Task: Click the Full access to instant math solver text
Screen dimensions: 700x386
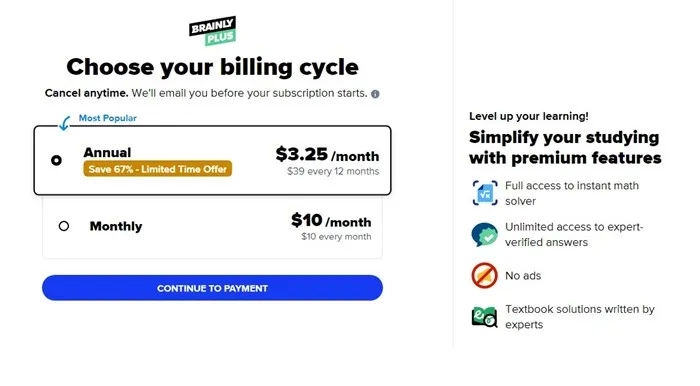Action: [x=572, y=193]
